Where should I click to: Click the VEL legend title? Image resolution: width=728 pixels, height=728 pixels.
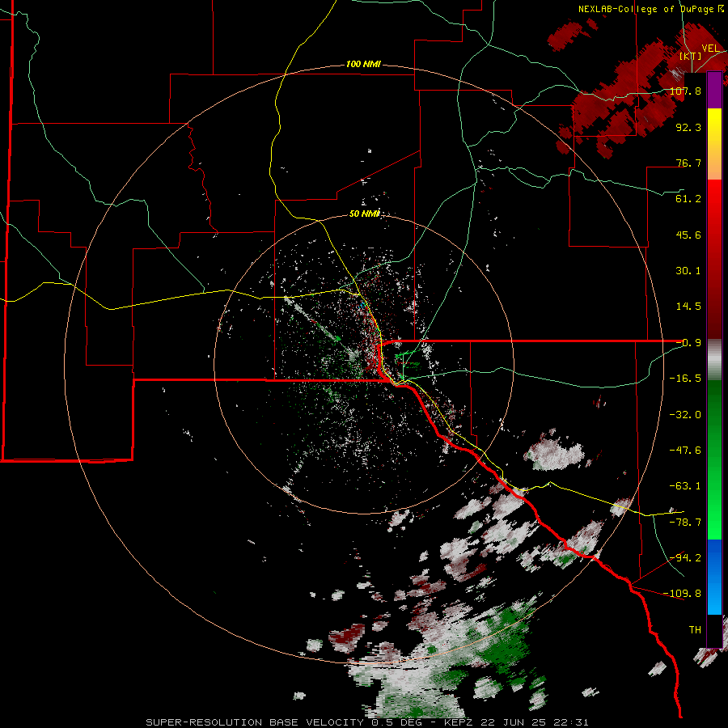click(710, 49)
